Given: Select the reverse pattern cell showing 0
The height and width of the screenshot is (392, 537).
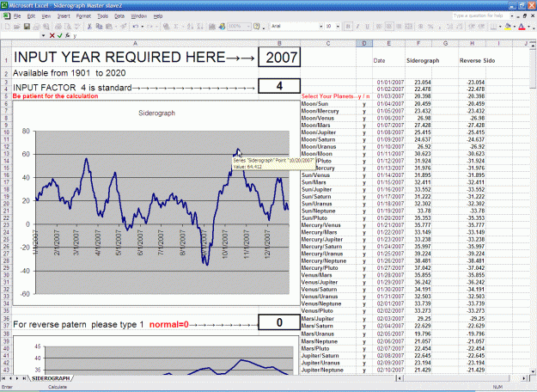Looking at the screenshot, I should (x=279, y=322).
